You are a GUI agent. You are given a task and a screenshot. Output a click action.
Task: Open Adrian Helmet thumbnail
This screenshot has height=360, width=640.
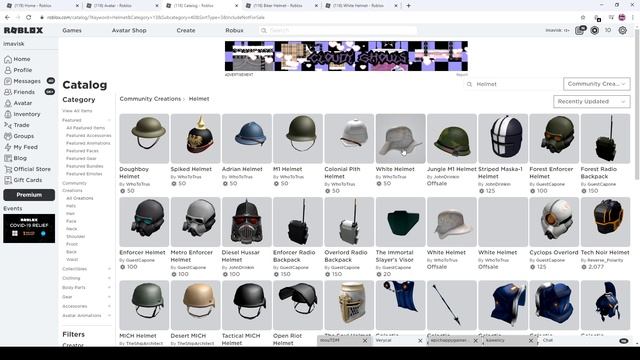[247, 139]
